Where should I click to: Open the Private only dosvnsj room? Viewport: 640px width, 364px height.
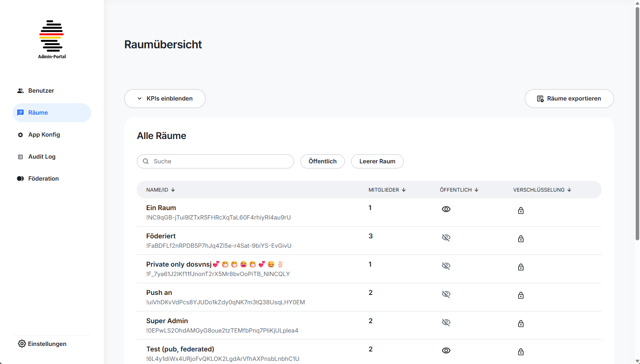(x=369, y=269)
